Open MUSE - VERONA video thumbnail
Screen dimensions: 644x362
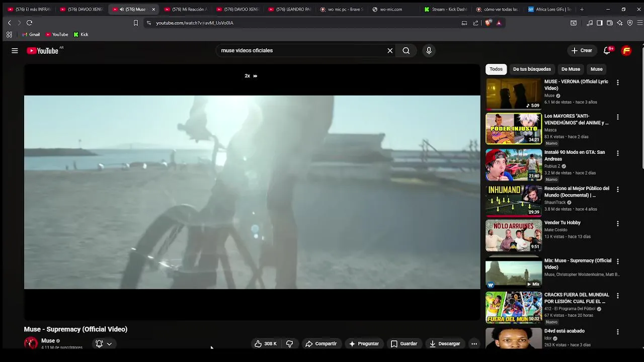[x=514, y=94]
